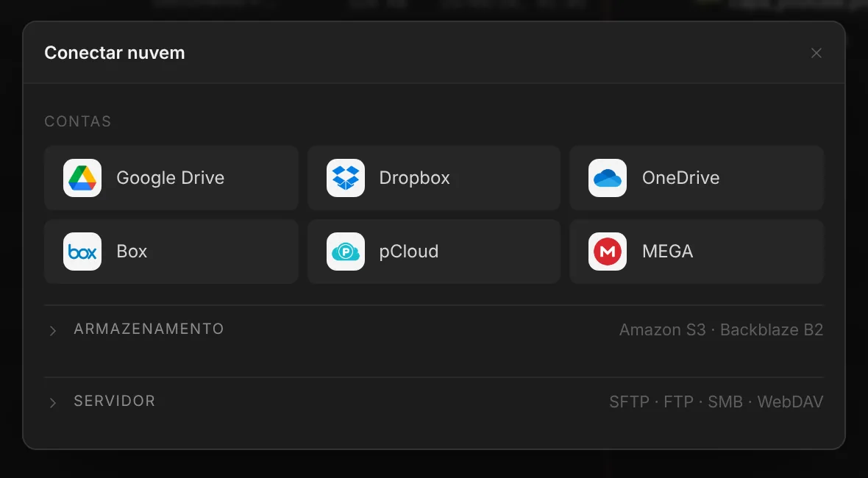Select the OneDrive account card
Screen dimensions: 868x478
point(697,178)
